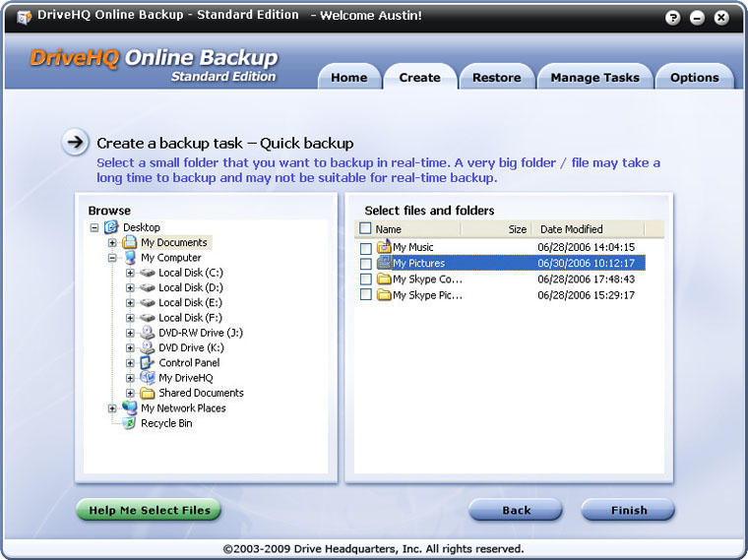Viewport: 748px width, 560px height.
Task: Check the My Skype Pic... checkbox
Action: click(x=366, y=295)
